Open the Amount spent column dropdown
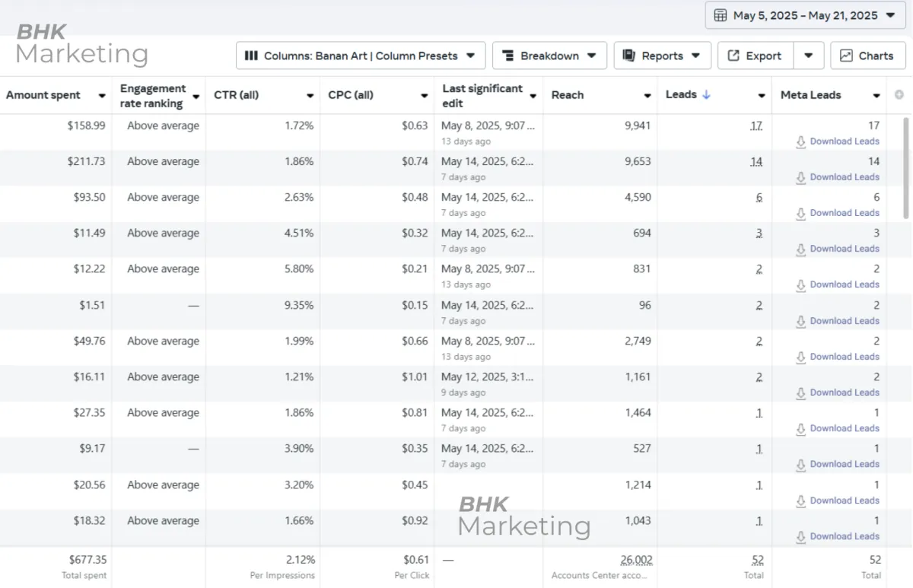The image size is (913, 588). pos(102,96)
